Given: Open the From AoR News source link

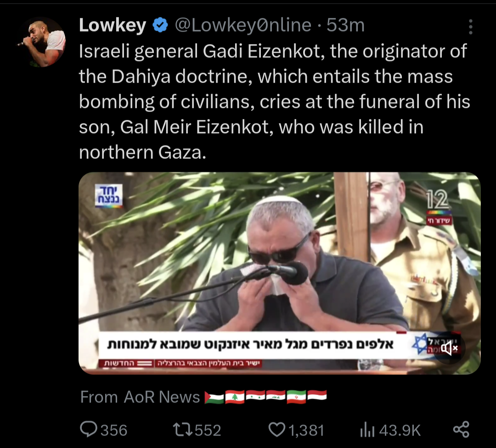Looking at the screenshot, I should pyautogui.click(x=140, y=397).
